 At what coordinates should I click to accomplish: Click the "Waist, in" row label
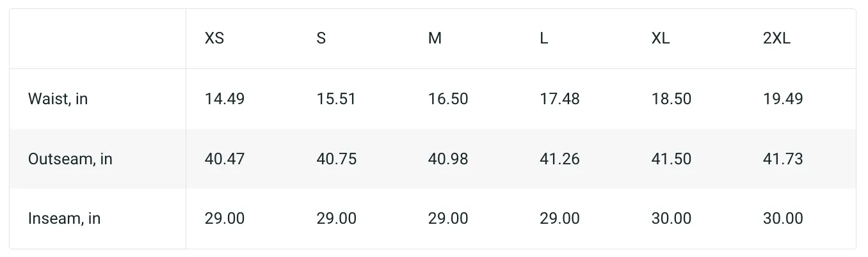tap(58, 99)
